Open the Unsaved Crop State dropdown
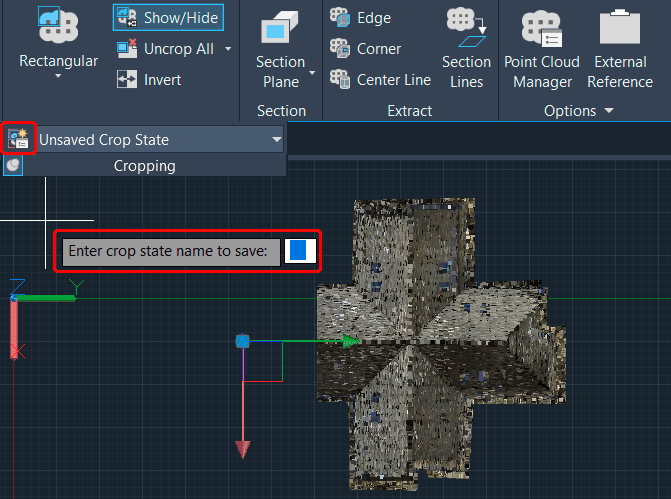Viewport: 671px width, 499px height. click(277, 140)
